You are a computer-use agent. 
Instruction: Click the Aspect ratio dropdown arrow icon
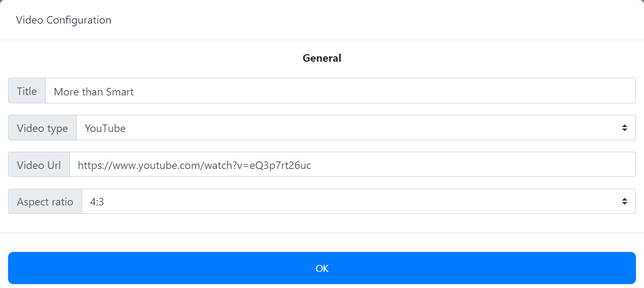click(625, 202)
